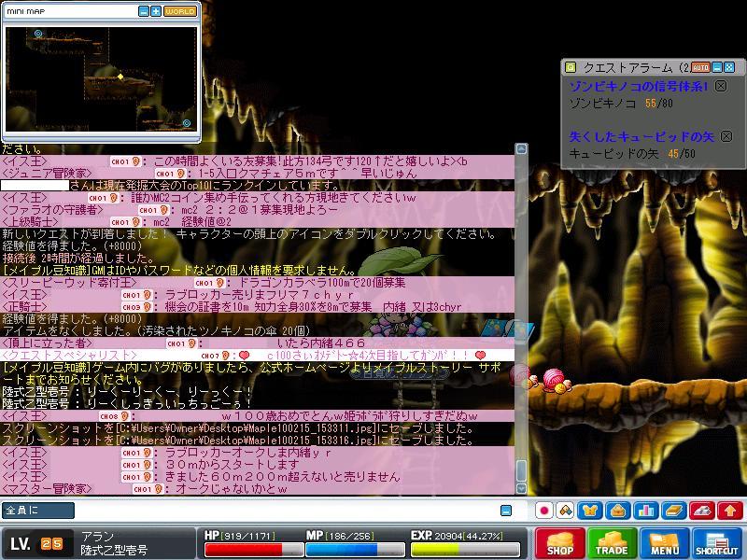The width and height of the screenshot is (747, 560).
Task: Click the ear icon on the 頂上に立った者 message
Action: [x=191, y=343]
